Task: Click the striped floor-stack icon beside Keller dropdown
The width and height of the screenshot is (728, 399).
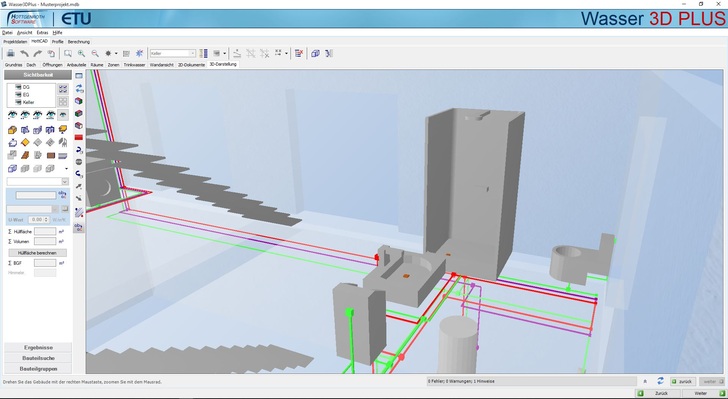Action: (203, 53)
